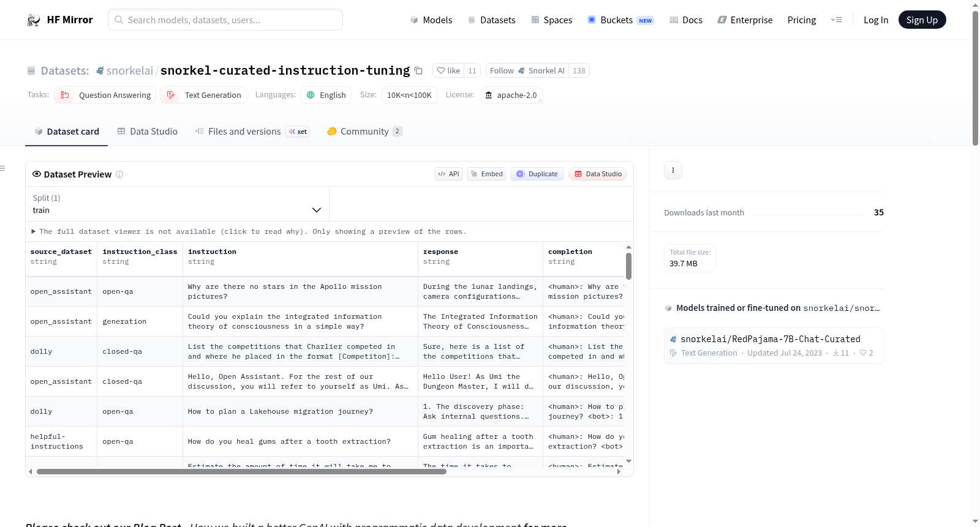Select the Question Answering task tag
The image size is (980, 527).
(x=105, y=95)
